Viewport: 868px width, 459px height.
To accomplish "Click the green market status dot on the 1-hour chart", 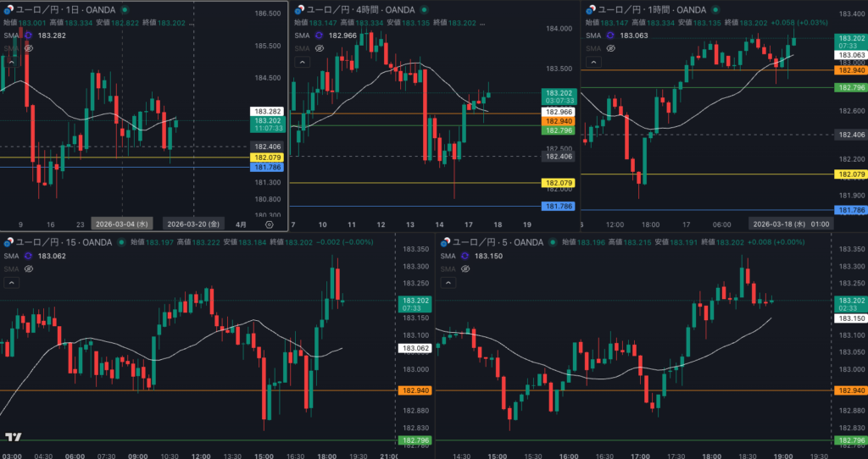I will coord(714,9).
